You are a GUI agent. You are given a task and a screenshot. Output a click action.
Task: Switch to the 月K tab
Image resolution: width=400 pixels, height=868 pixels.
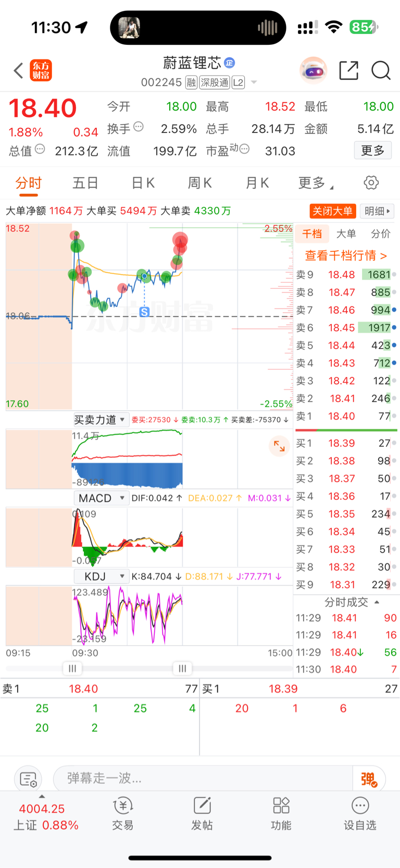coord(257,183)
